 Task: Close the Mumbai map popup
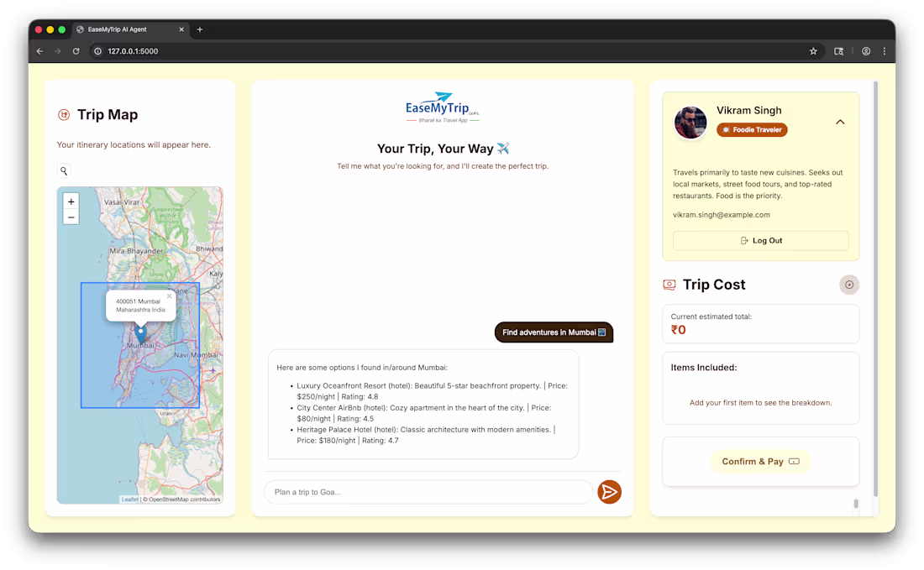point(169,296)
